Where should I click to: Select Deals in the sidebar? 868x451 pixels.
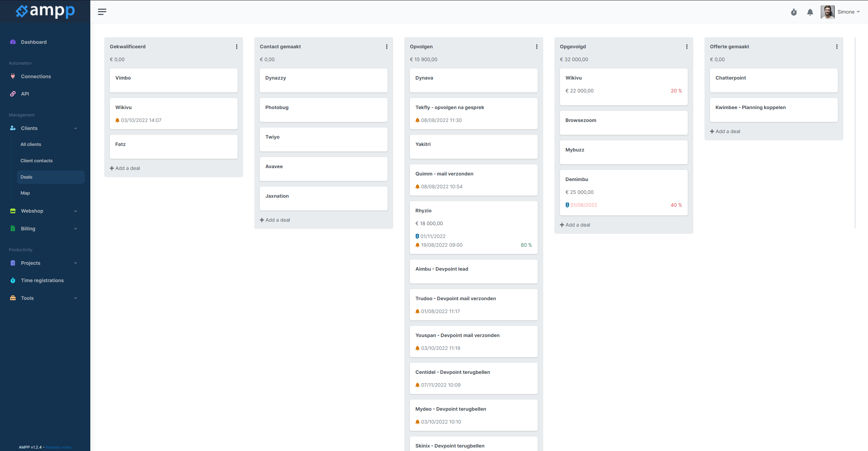pyautogui.click(x=51, y=177)
